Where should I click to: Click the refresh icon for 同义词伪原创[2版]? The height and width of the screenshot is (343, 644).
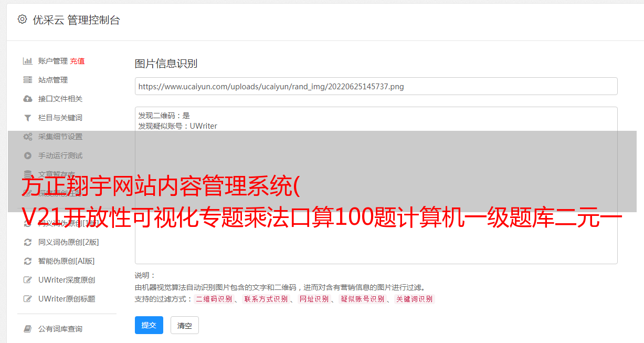coord(28,242)
